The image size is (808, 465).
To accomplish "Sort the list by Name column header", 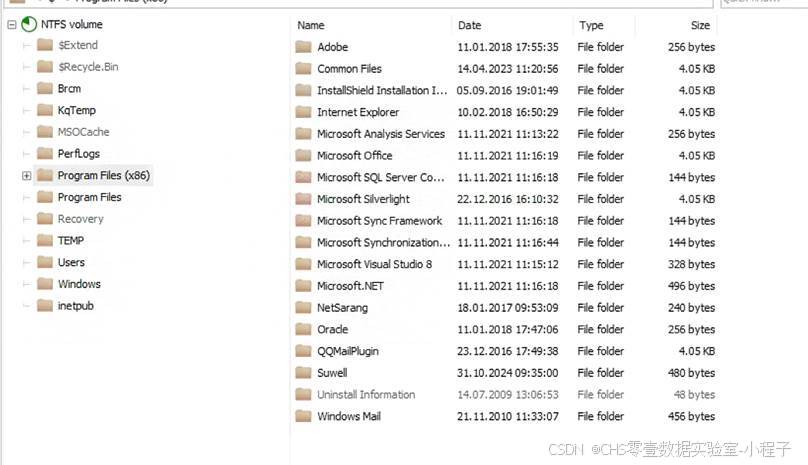I will pos(311,25).
